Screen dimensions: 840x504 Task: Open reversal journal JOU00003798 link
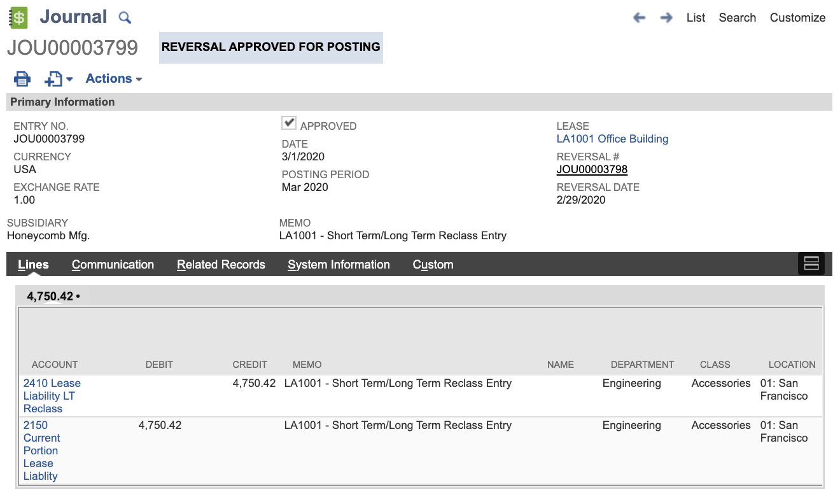592,169
